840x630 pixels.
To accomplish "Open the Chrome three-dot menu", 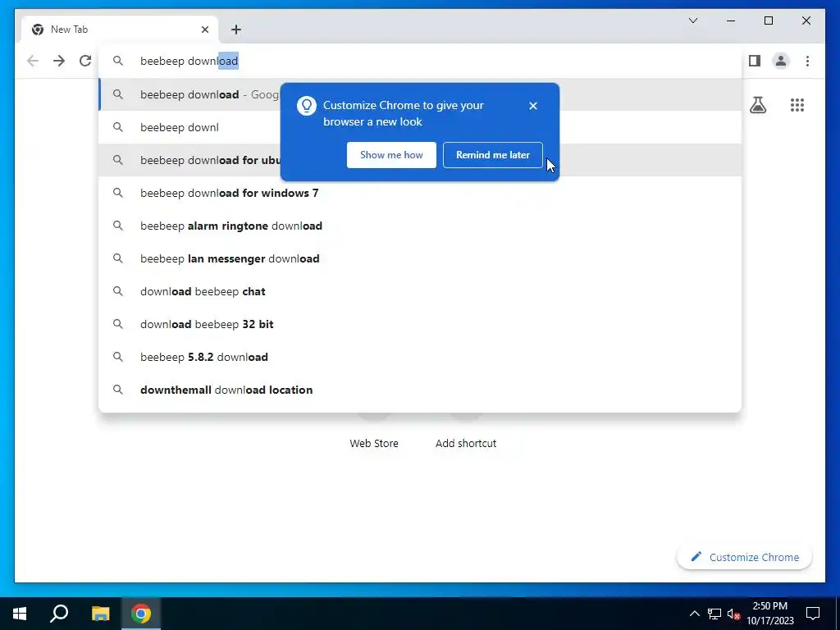I will [807, 61].
